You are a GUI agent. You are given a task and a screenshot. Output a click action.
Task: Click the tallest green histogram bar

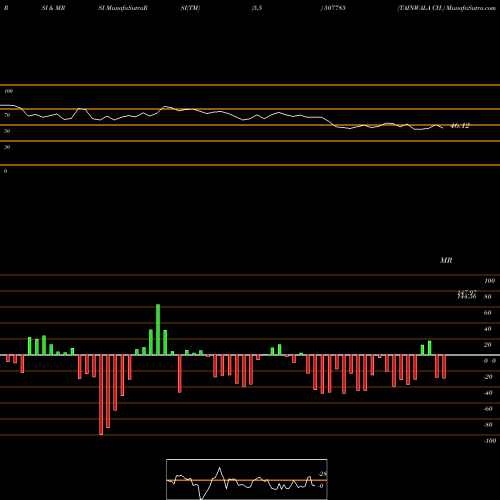point(158,330)
